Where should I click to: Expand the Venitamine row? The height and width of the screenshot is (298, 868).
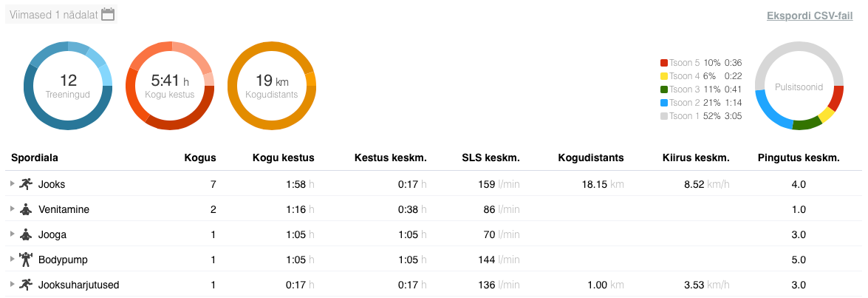coord(12,209)
